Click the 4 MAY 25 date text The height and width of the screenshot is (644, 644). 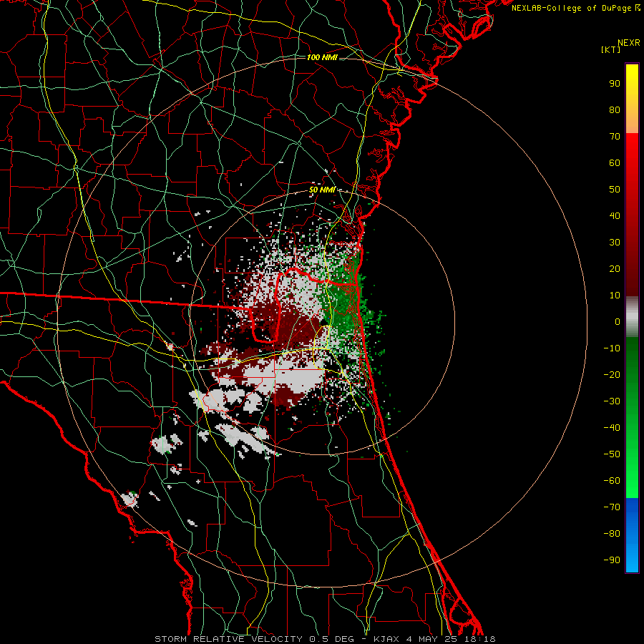pyautogui.click(x=431, y=639)
